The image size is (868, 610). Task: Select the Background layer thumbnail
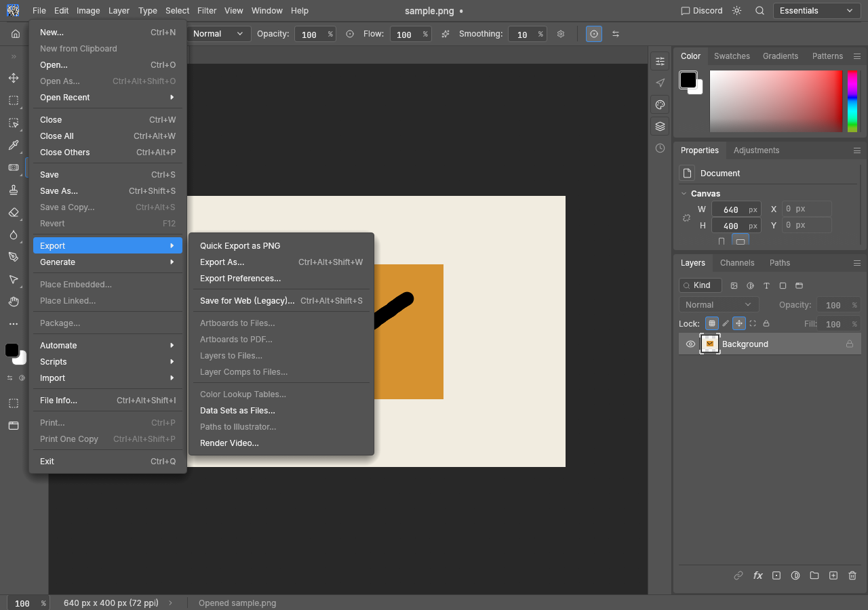coord(710,344)
